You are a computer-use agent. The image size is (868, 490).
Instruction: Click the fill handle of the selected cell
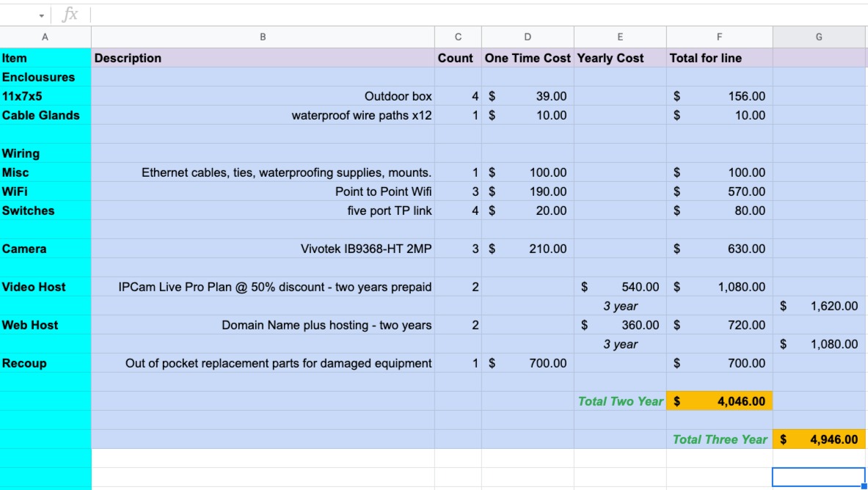pos(864,486)
